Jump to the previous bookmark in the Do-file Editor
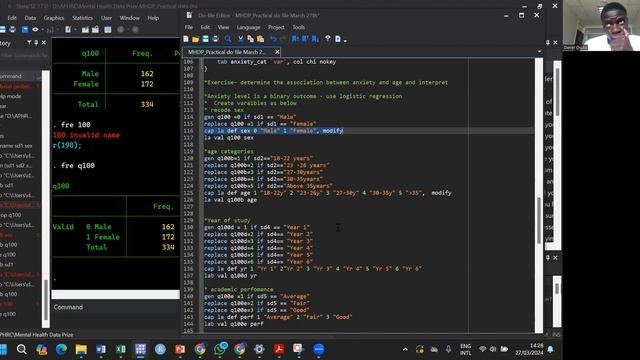 pyautogui.click(x=305, y=39)
